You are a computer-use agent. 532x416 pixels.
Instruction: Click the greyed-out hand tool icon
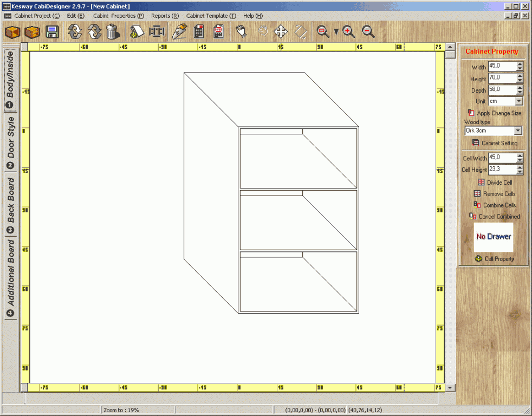click(263, 31)
